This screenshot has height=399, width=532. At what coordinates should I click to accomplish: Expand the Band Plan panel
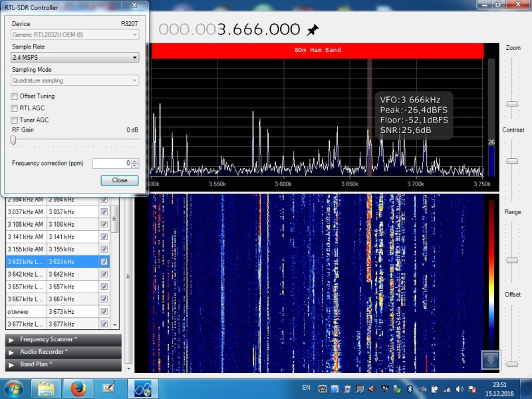point(63,364)
